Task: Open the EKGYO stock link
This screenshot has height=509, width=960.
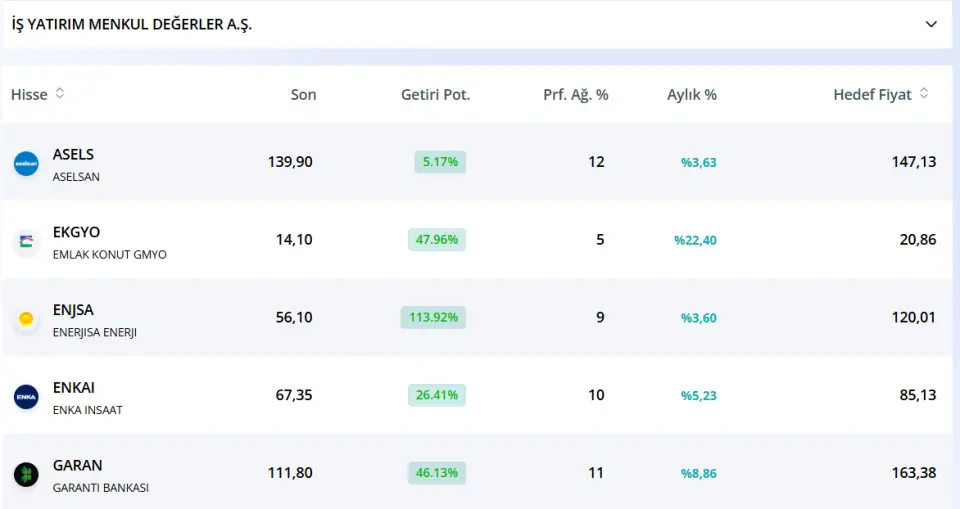Action: [76, 232]
